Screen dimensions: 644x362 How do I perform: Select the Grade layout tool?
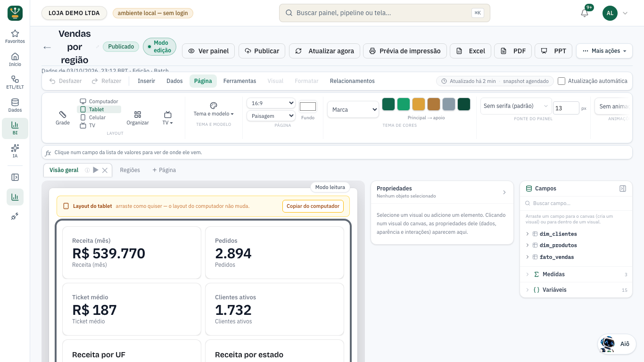pyautogui.click(x=63, y=118)
